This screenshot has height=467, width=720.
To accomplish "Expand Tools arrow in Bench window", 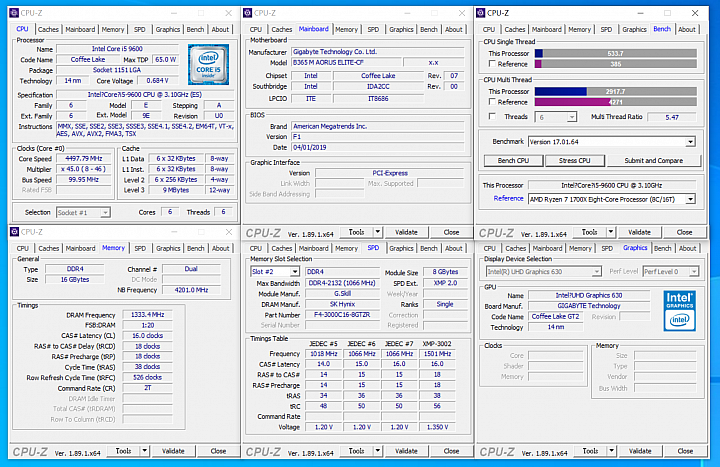I will (x=611, y=232).
